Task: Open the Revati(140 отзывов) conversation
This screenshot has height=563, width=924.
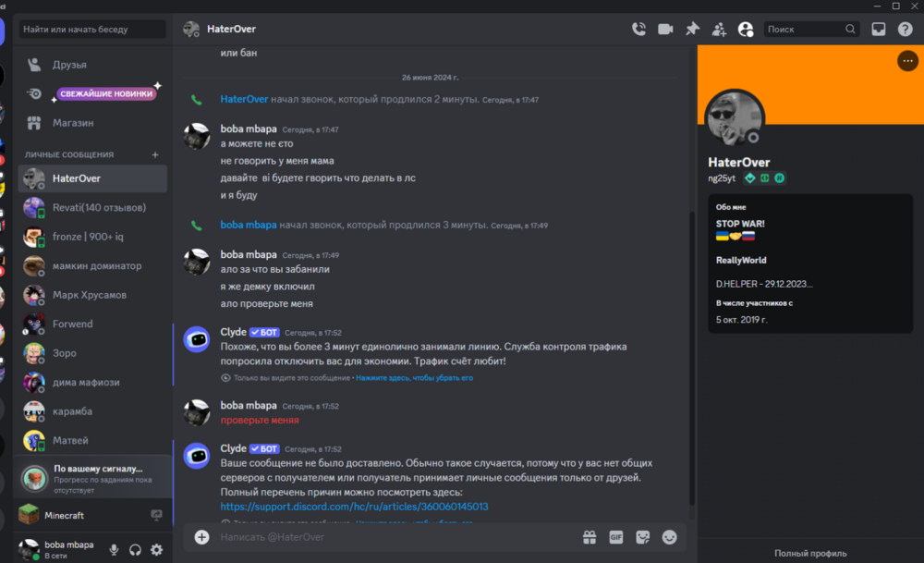Action: click(92, 207)
